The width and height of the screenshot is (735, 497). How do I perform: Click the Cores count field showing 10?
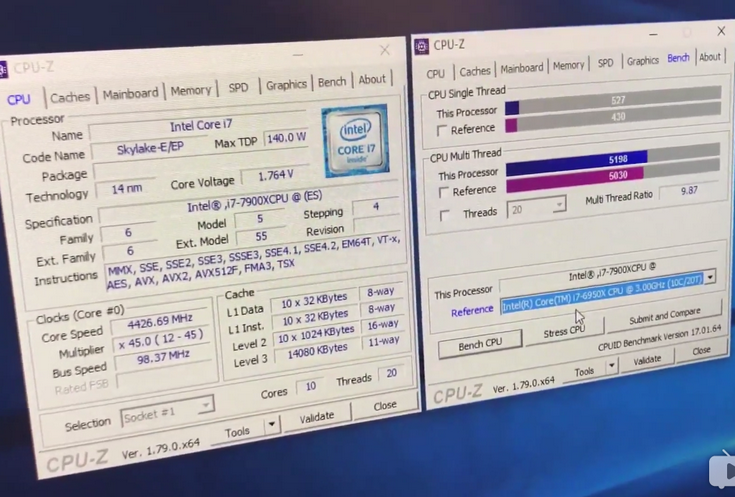pyautogui.click(x=310, y=386)
